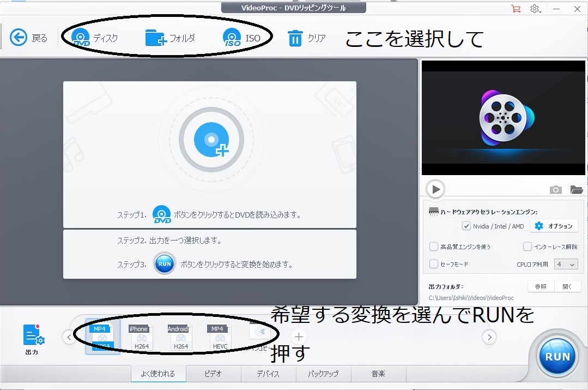Open the settings gear in title bar
The width and height of the screenshot is (588, 390).
(x=535, y=9)
